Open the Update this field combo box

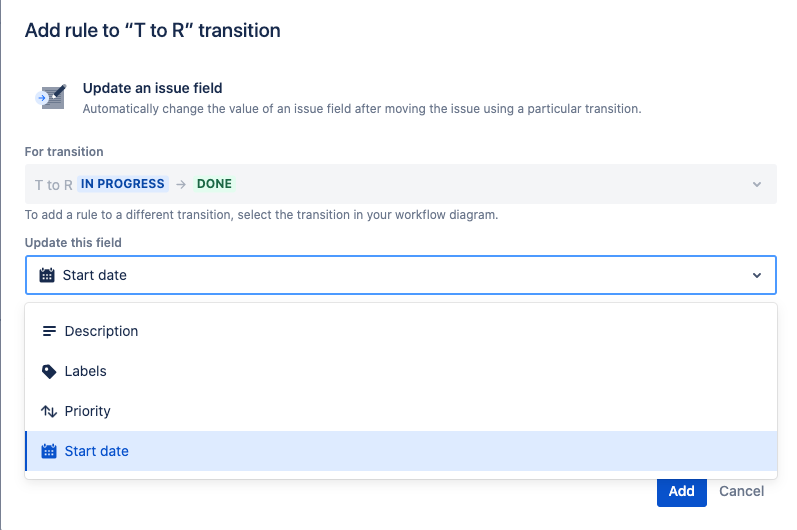pyautogui.click(x=401, y=275)
